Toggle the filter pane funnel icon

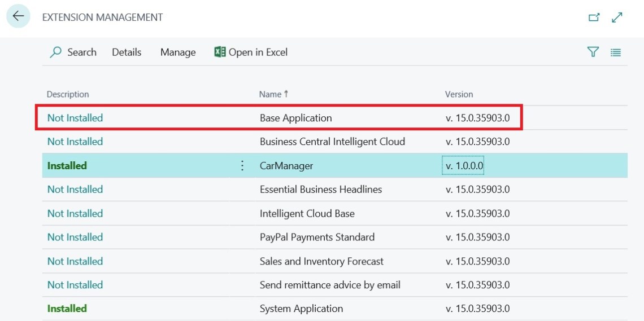click(593, 52)
